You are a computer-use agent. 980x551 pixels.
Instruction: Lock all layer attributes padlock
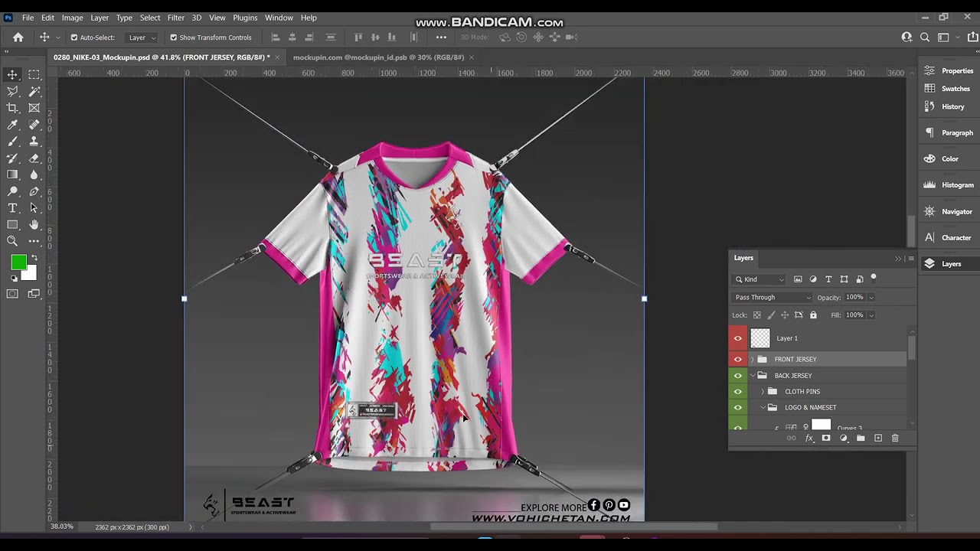(813, 315)
